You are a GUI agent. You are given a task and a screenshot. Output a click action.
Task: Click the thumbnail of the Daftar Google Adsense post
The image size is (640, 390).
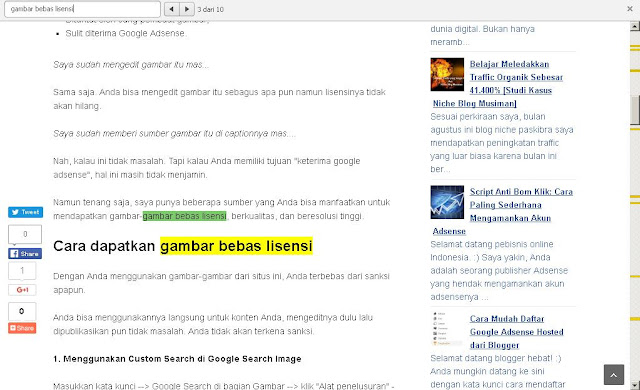[447, 329]
